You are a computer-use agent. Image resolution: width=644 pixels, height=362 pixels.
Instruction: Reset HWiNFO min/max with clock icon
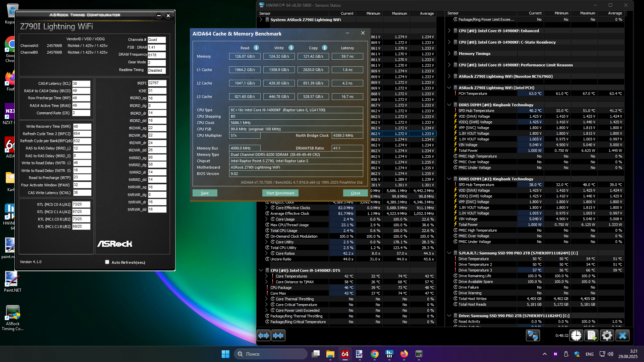coord(576,336)
